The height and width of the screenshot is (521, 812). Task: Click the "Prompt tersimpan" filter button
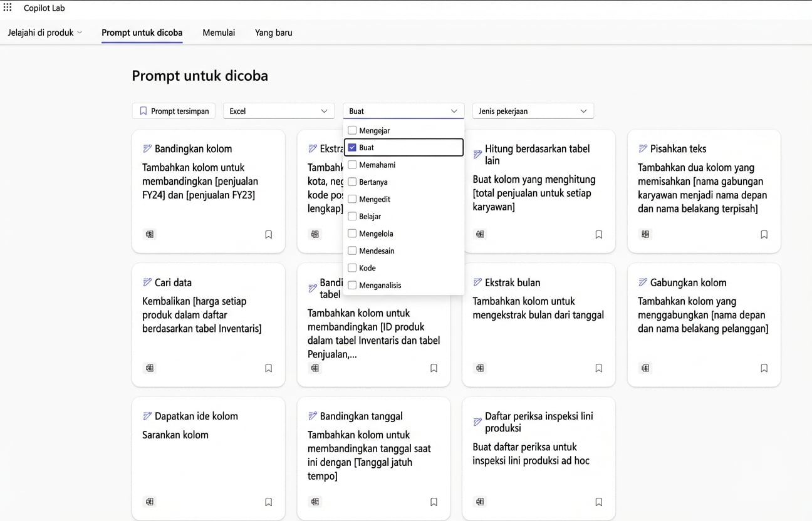(x=174, y=110)
